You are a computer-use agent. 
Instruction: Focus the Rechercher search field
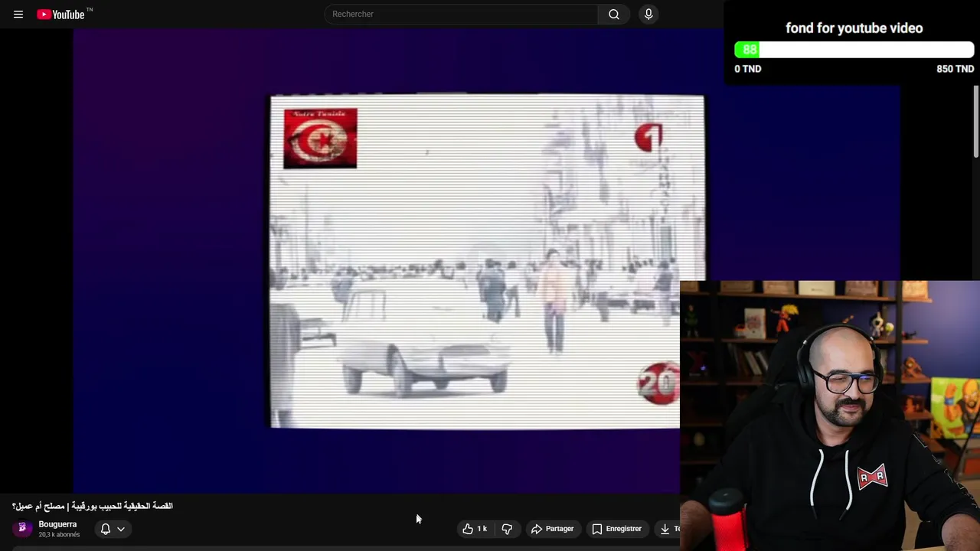coord(461,14)
